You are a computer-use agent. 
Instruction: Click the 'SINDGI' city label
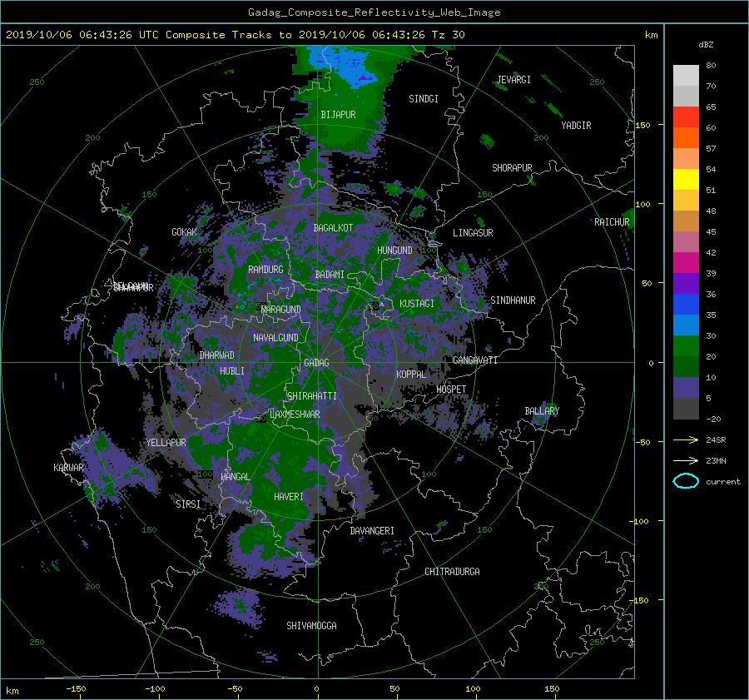[x=424, y=99]
